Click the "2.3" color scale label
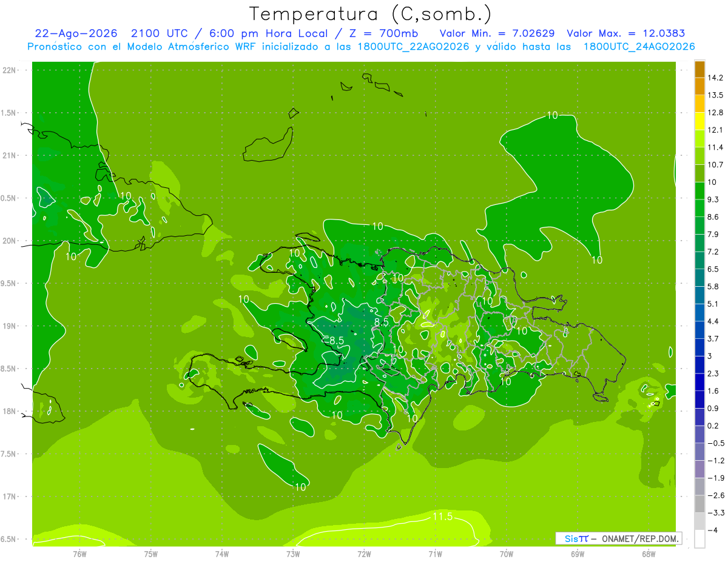 click(714, 373)
